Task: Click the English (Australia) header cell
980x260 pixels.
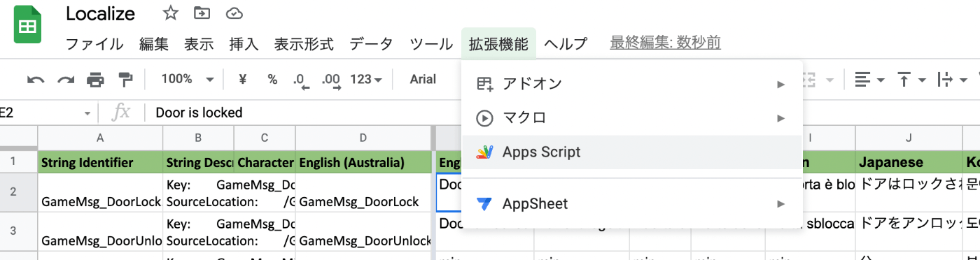Action: point(363,163)
